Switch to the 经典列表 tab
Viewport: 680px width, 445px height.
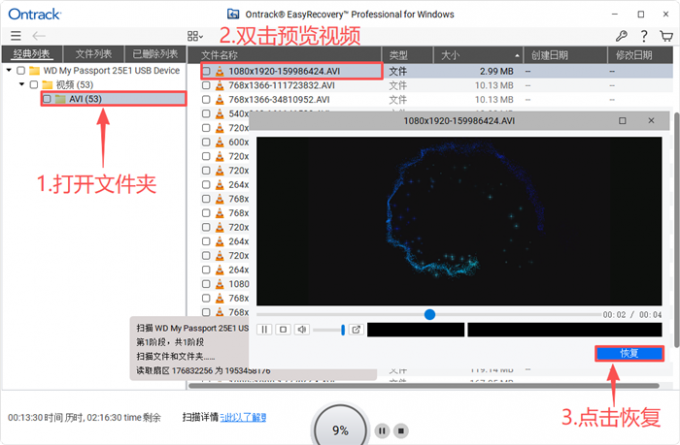32,54
